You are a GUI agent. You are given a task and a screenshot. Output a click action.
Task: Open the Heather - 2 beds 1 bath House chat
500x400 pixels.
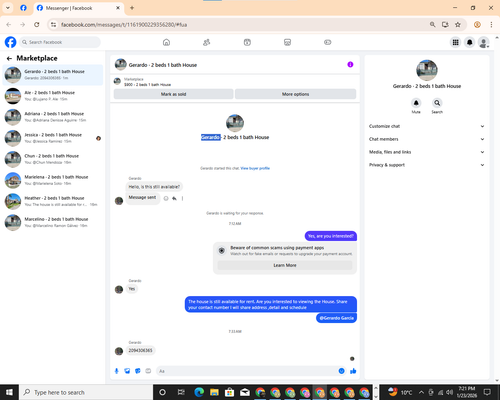pyautogui.click(x=53, y=201)
